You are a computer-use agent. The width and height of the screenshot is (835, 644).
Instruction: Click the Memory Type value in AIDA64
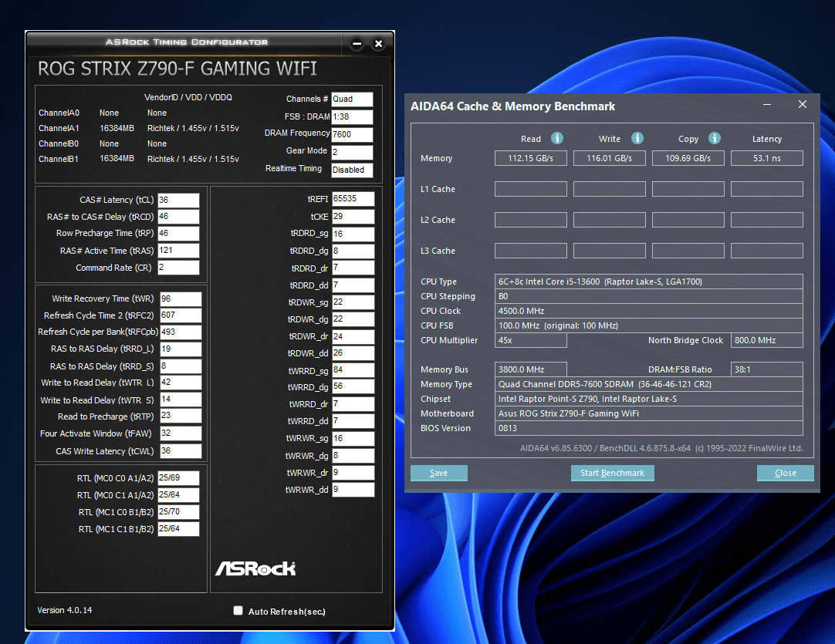[648, 384]
